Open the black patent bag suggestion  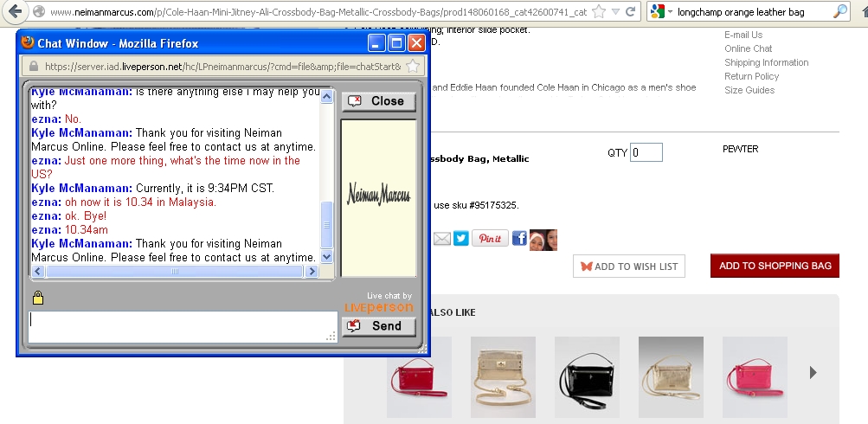[x=588, y=377]
